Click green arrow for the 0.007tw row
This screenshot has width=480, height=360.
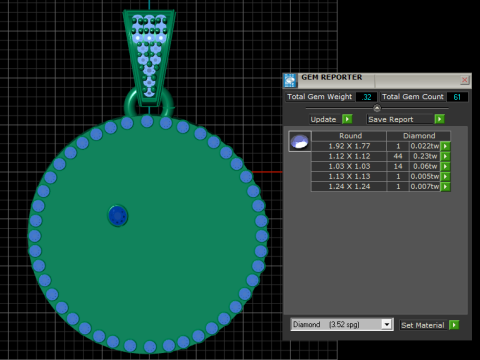pos(445,186)
